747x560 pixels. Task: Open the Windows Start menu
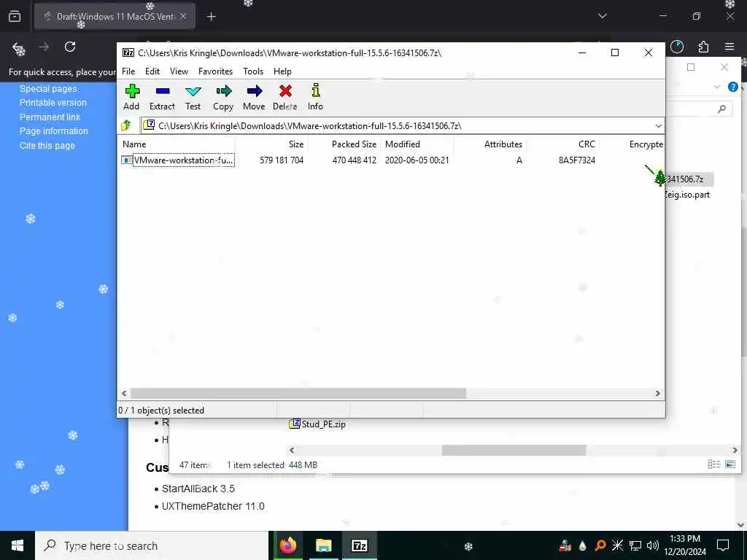pos(18,545)
